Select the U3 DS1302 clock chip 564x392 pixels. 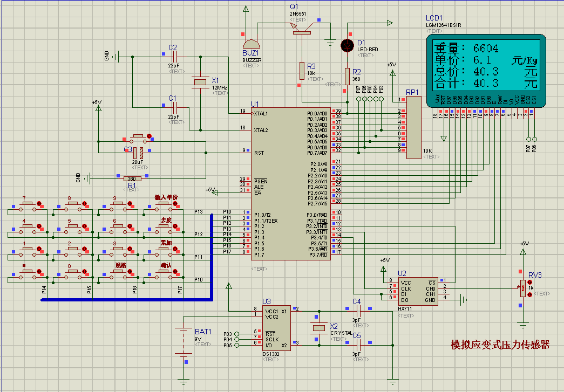point(277,328)
